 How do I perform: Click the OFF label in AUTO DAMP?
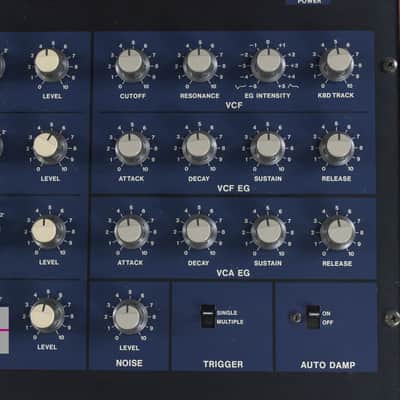(327, 323)
